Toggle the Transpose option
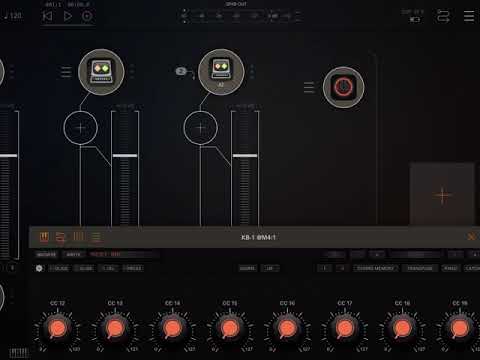 coord(420,268)
